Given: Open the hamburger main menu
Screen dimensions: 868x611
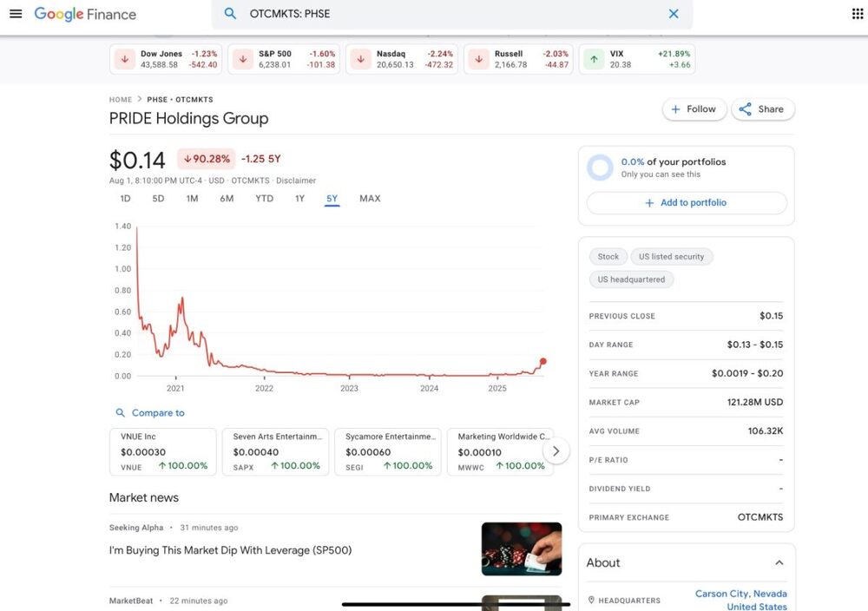Looking at the screenshot, I should pyautogui.click(x=16, y=14).
